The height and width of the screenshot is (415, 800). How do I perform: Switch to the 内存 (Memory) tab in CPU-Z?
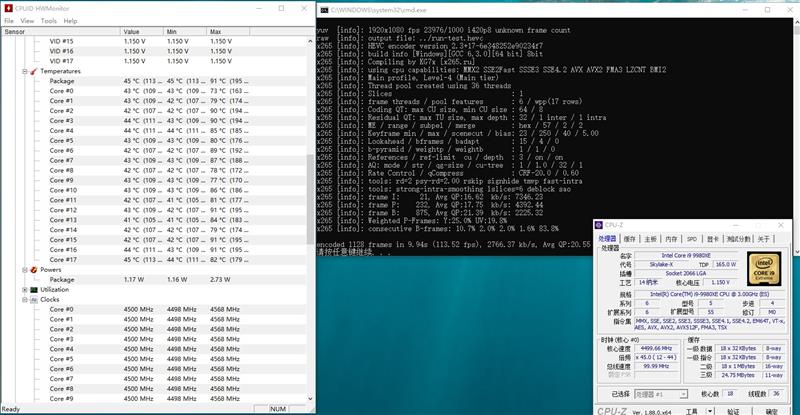[671, 239]
